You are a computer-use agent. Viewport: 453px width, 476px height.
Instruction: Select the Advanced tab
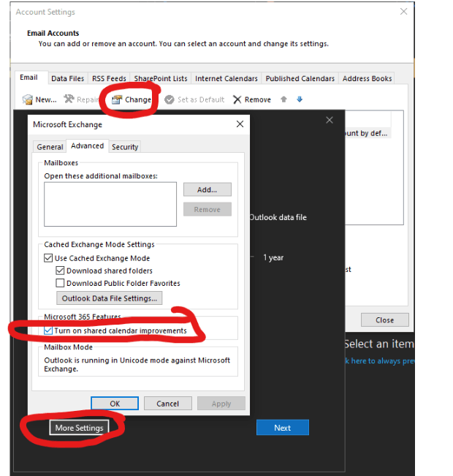[88, 146]
